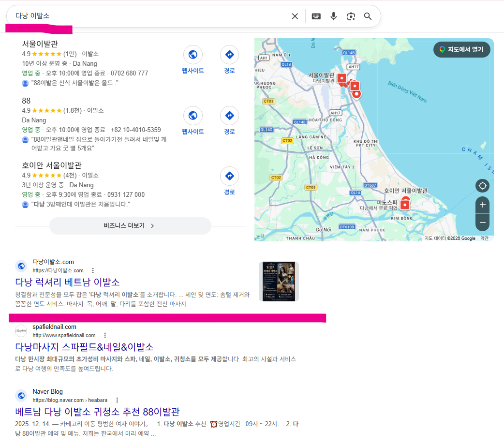
Task: Start voice search with the microphone icon
Action: pyautogui.click(x=334, y=16)
